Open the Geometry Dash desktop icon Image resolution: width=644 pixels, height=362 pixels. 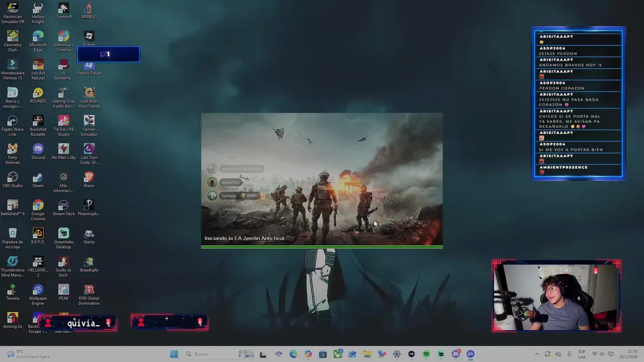pos(13,42)
